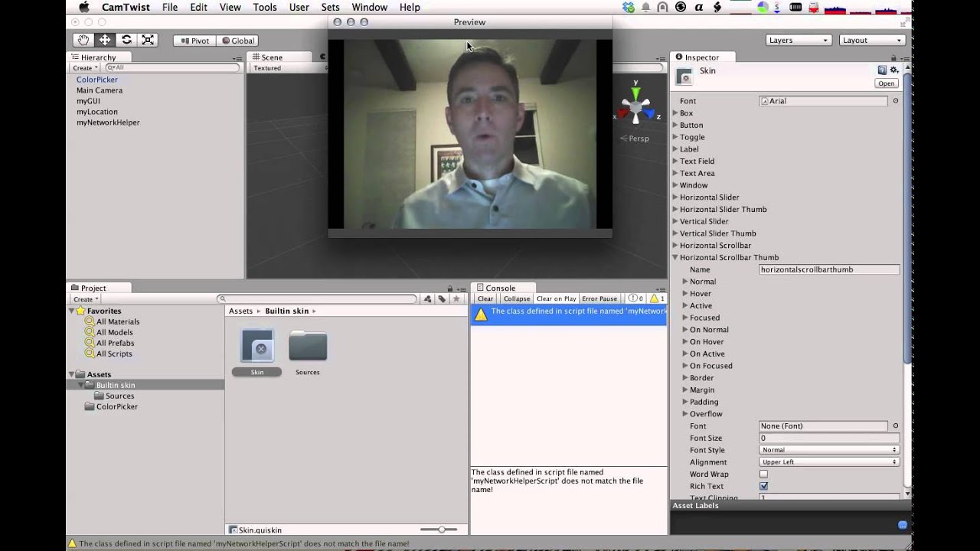Open the Font Style dropdown showing Normal
This screenshot has height=551, width=980.
pos(829,450)
